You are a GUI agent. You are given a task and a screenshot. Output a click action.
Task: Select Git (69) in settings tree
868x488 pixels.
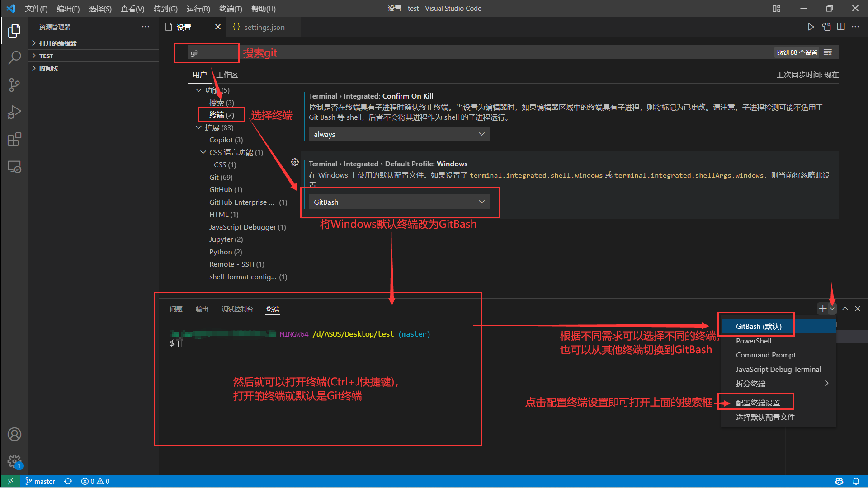(221, 177)
